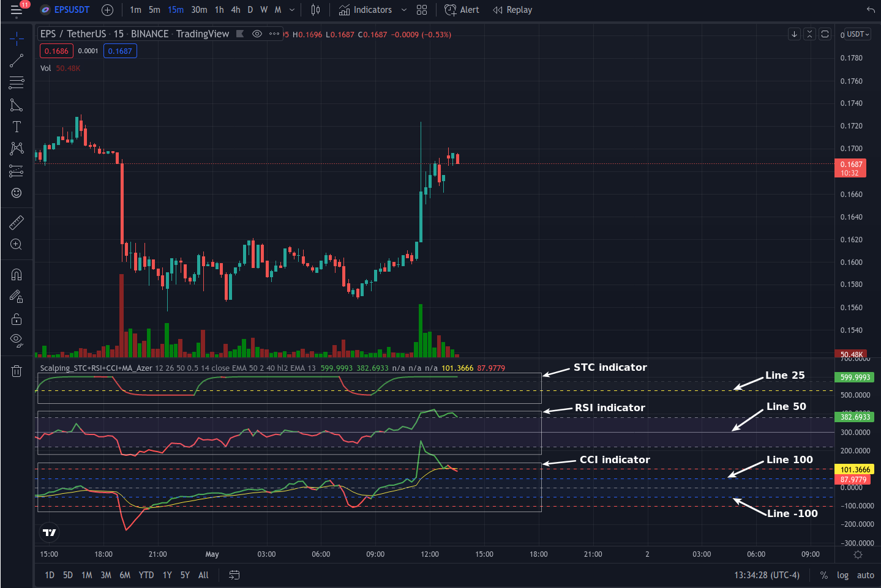Open the remove drawings trash icon
This screenshot has width=881, height=588.
coord(17,371)
